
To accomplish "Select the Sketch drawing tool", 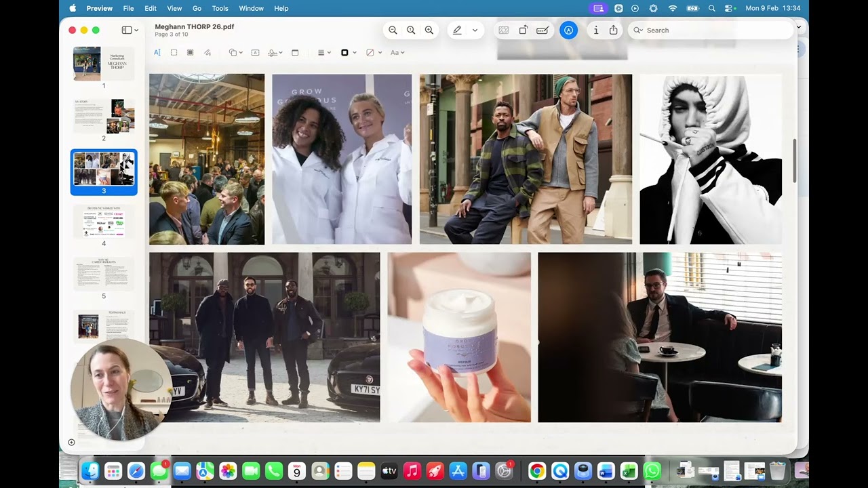I will pos(208,52).
